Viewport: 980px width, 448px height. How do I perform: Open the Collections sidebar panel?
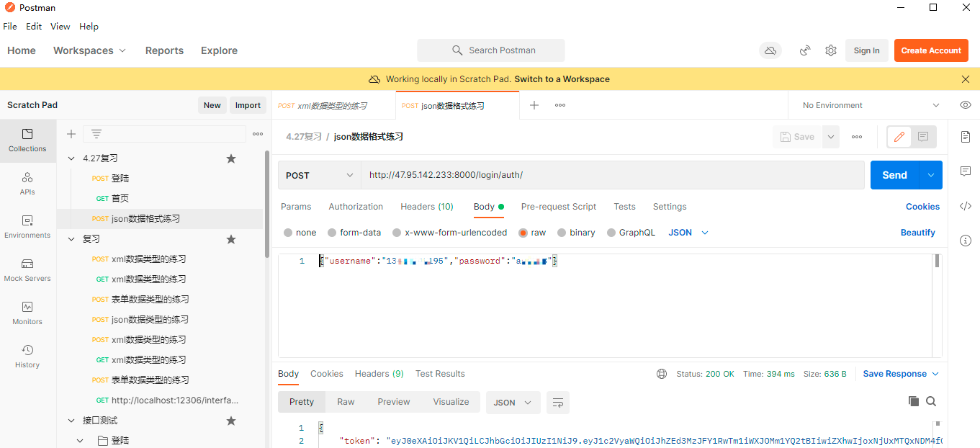tap(27, 140)
